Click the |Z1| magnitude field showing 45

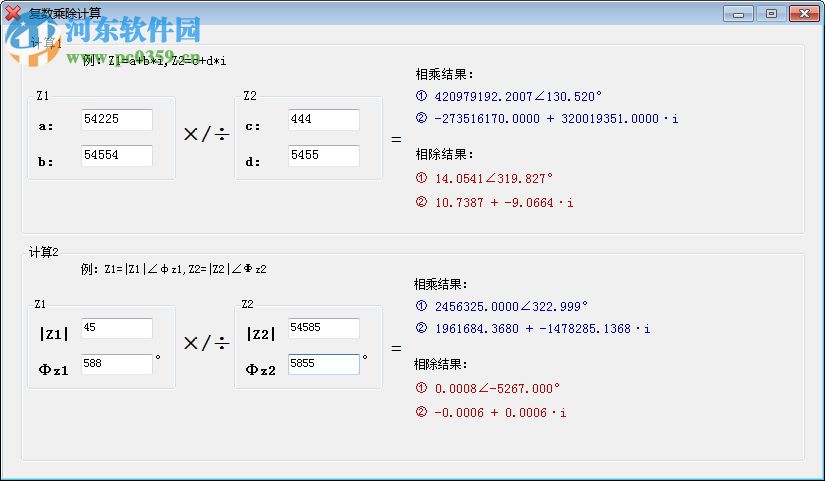tap(117, 328)
